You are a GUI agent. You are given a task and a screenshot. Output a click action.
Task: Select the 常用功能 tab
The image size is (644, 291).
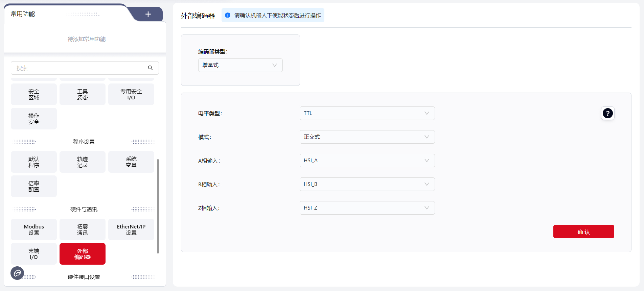pos(23,14)
